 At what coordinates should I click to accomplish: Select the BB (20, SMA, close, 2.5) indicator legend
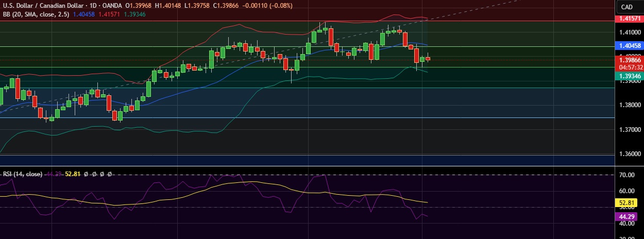pyautogui.click(x=36, y=14)
